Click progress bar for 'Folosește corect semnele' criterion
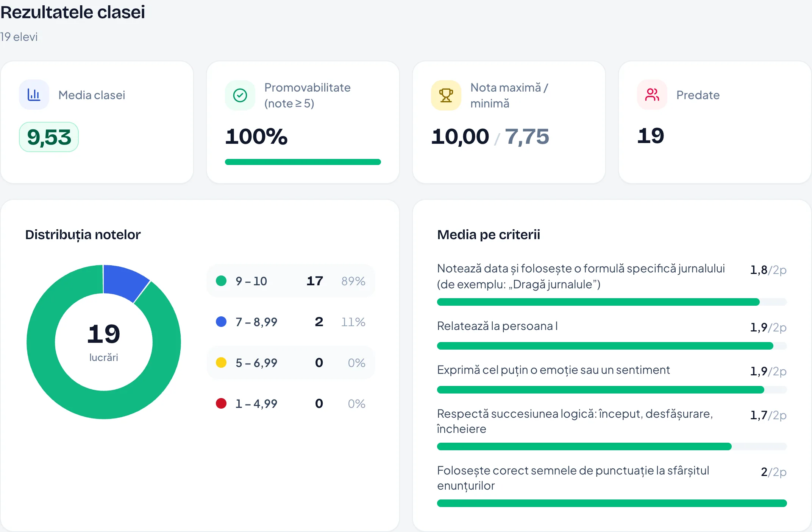Screen dimensions: 812x532 [x=612, y=503]
